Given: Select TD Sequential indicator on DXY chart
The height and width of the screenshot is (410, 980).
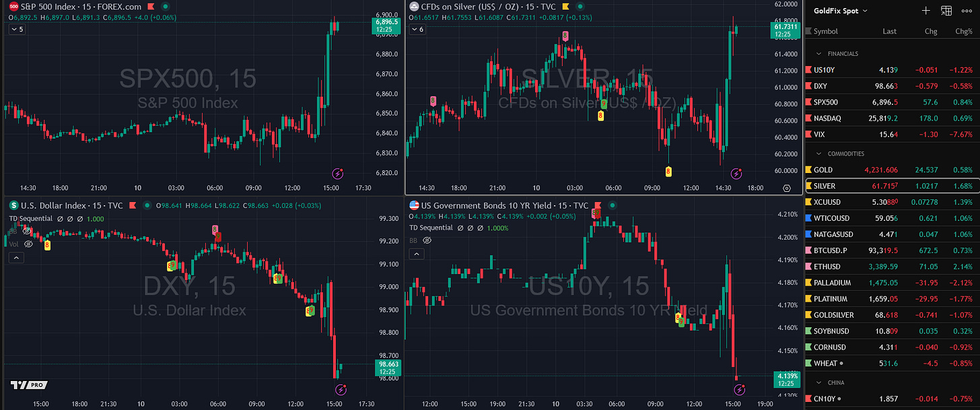Looking at the screenshot, I should pos(31,218).
